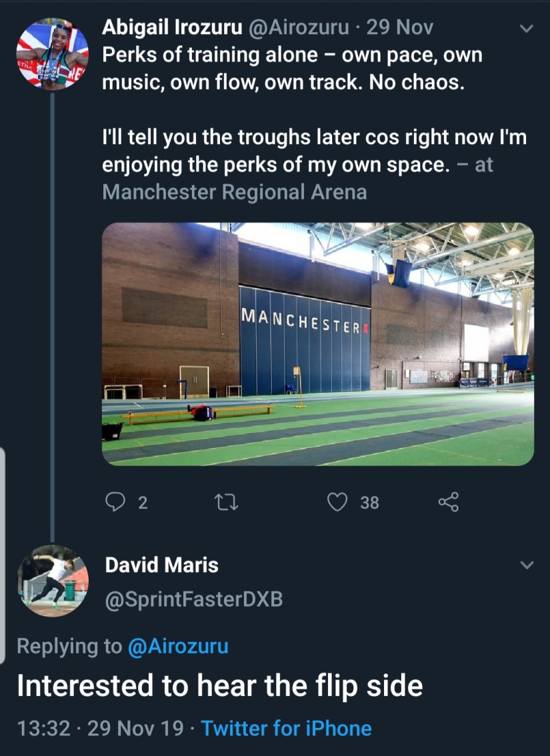Visit the @Airozuru mention in the reply
550x756 pixels.
click(177, 646)
